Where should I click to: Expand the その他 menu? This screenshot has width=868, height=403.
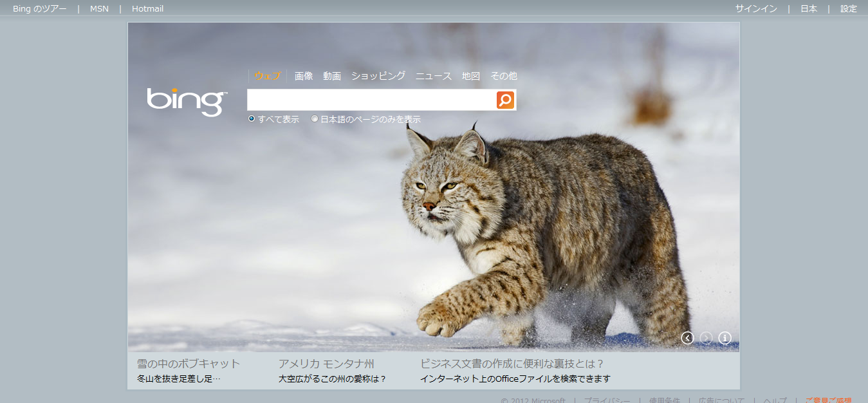tap(504, 76)
